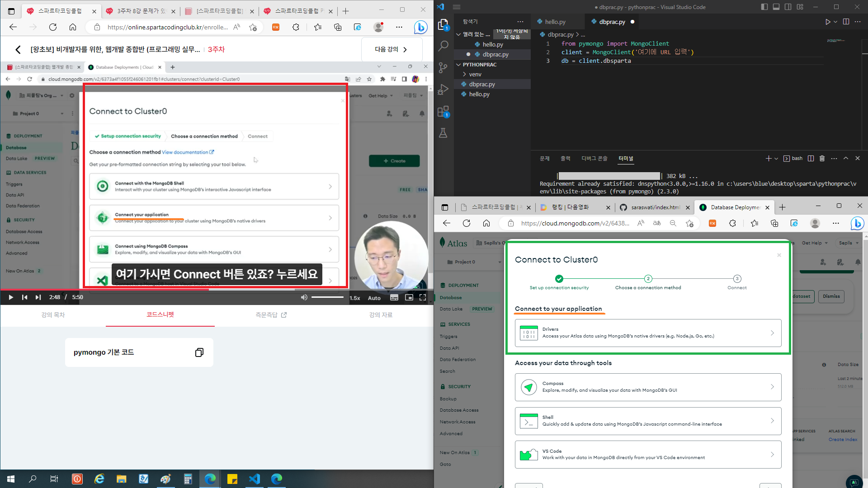868x488 pixels.
Task: Open Bing chat icon in left Edge
Action: [420, 27]
